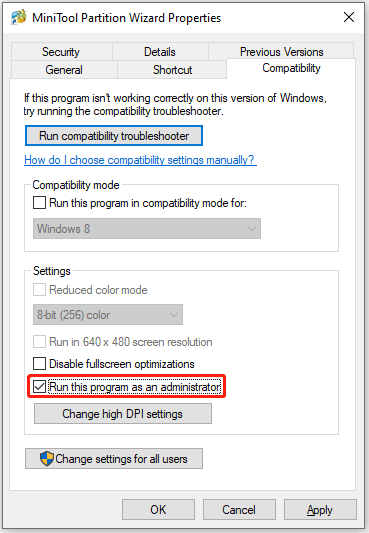Switch to the Shortcut tab
The width and height of the screenshot is (369, 533).
[x=172, y=70]
